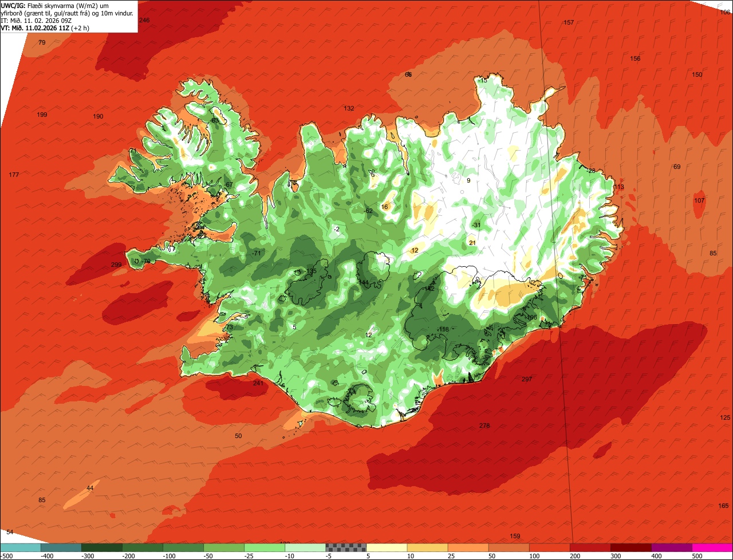Click the flux value 50 south of Reykjanes
This screenshot has height=560, width=733.
point(238,436)
